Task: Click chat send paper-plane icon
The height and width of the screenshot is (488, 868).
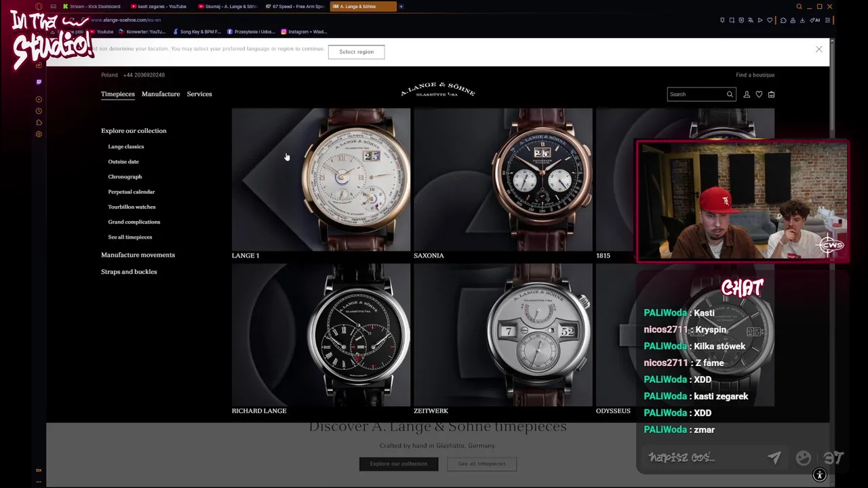Action: tap(774, 458)
